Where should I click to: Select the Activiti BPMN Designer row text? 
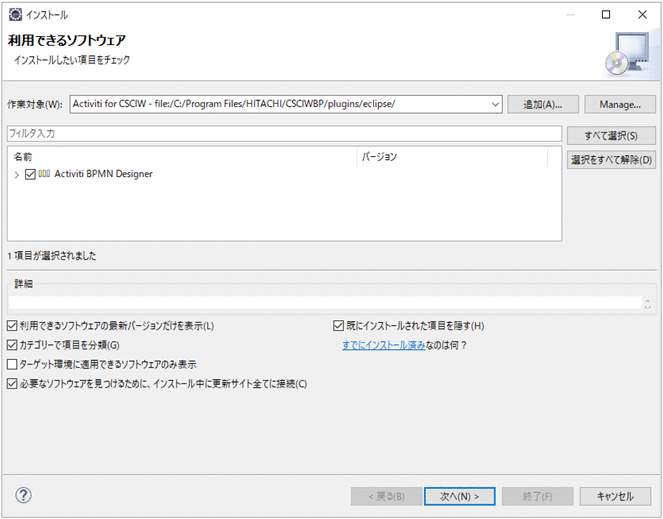104,174
